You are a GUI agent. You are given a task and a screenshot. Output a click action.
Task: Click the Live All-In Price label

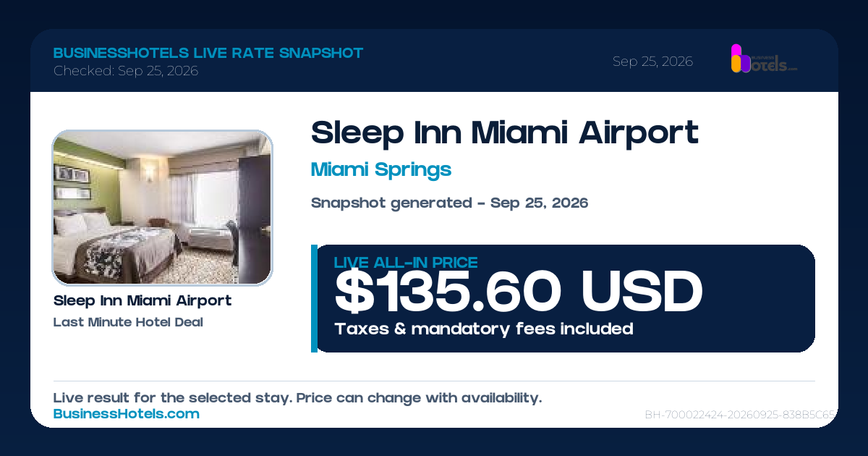tap(406, 263)
